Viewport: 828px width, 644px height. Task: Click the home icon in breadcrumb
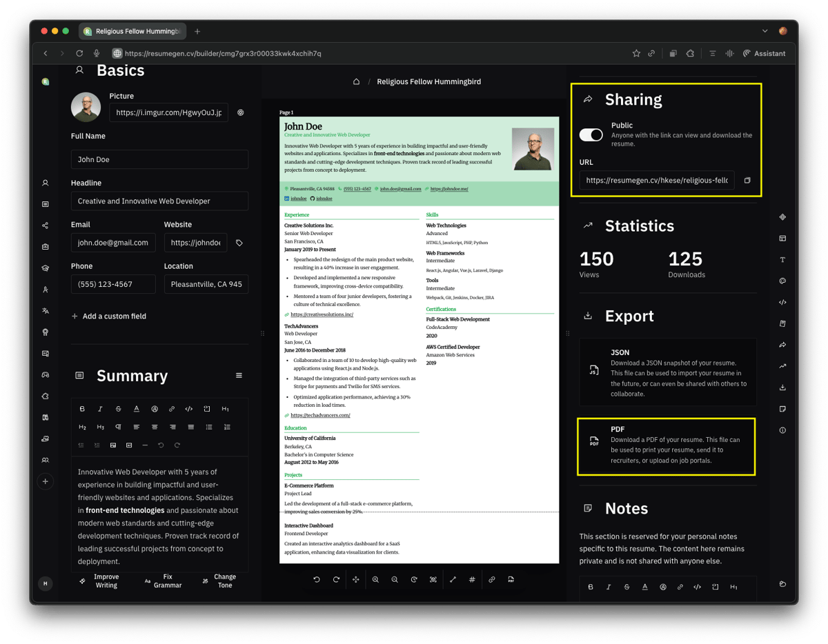tap(357, 82)
